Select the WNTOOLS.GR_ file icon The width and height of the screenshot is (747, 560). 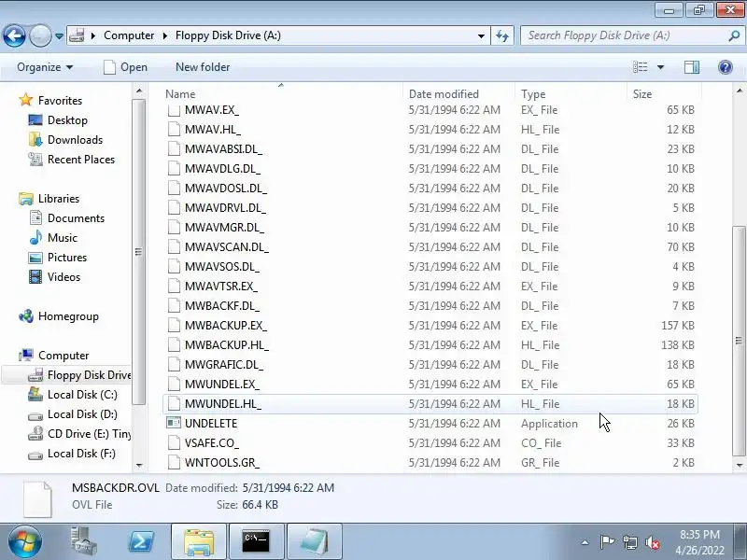(x=174, y=462)
